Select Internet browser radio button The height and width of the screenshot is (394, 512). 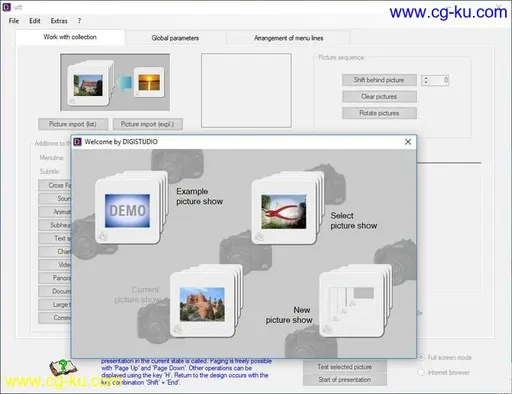coord(421,372)
